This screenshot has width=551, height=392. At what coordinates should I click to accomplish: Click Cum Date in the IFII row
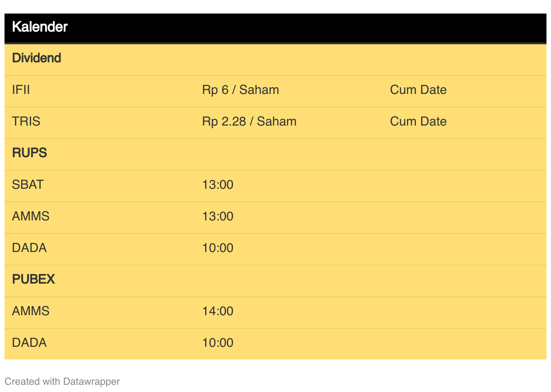[418, 90]
